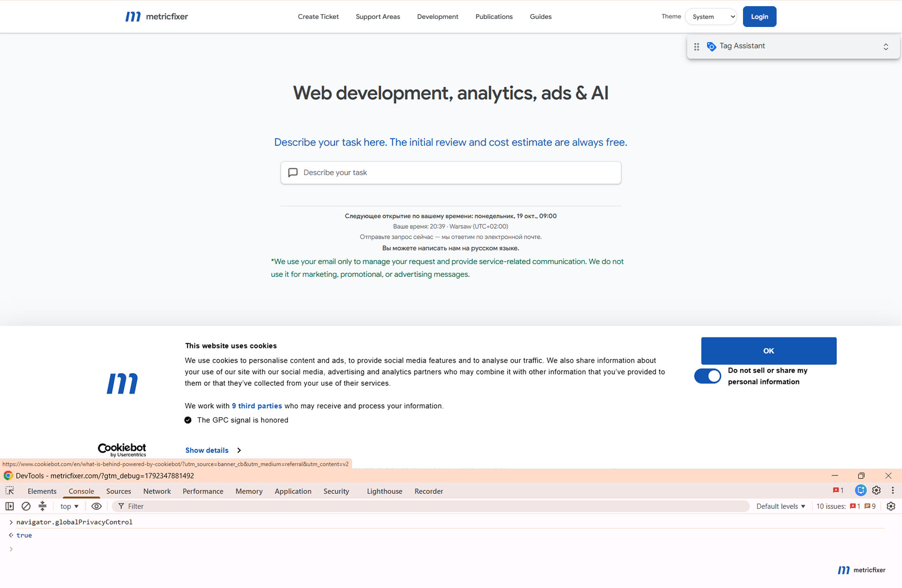The image size is (902, 588).
Task: Click the console input prompt chevron
Action: [11, 549]
